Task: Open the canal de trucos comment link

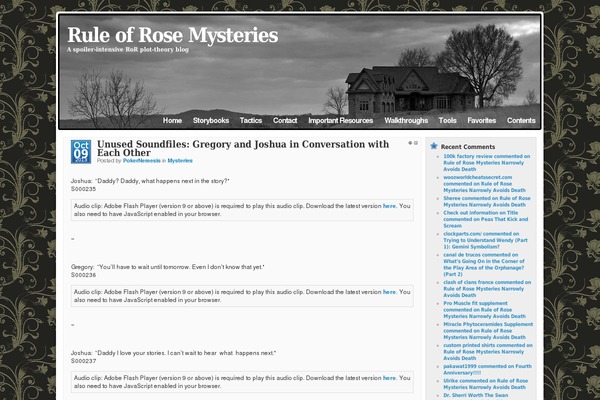Action: [484, 264]
